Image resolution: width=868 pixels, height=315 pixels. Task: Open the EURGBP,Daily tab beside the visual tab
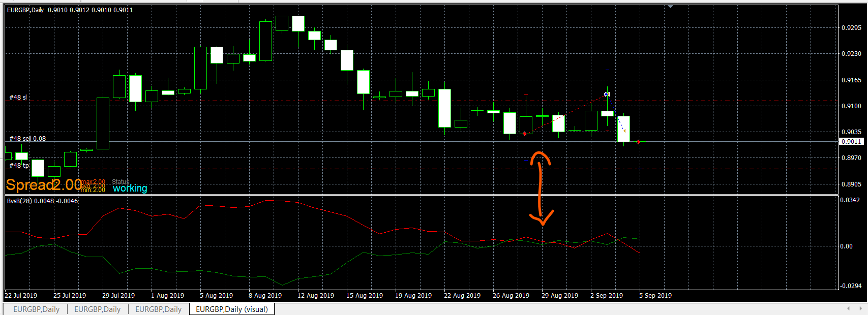click(158, 309)
